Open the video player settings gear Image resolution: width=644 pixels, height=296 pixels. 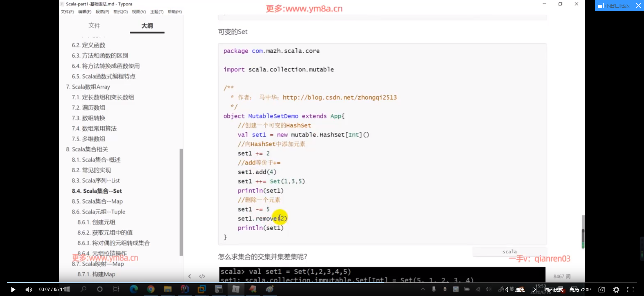tap(616, 290)
